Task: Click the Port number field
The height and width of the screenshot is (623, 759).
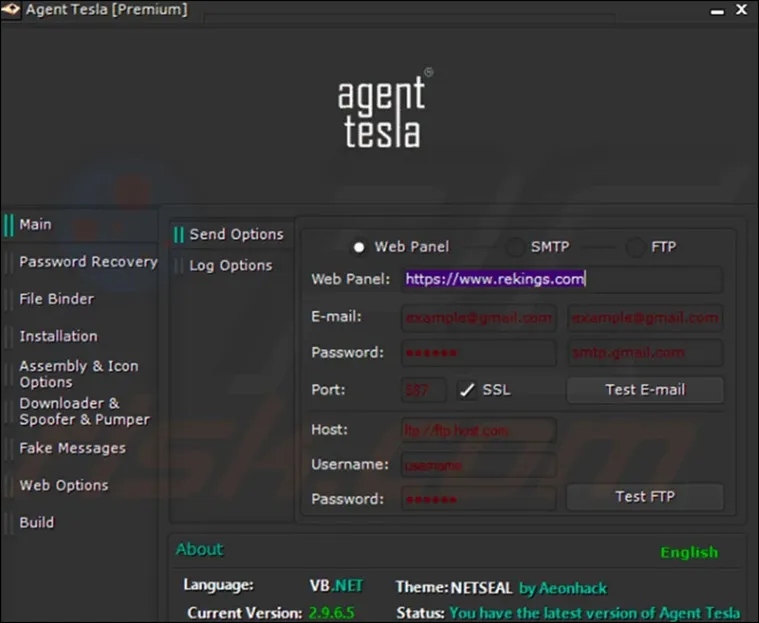Action: click(x=424, y=390)
